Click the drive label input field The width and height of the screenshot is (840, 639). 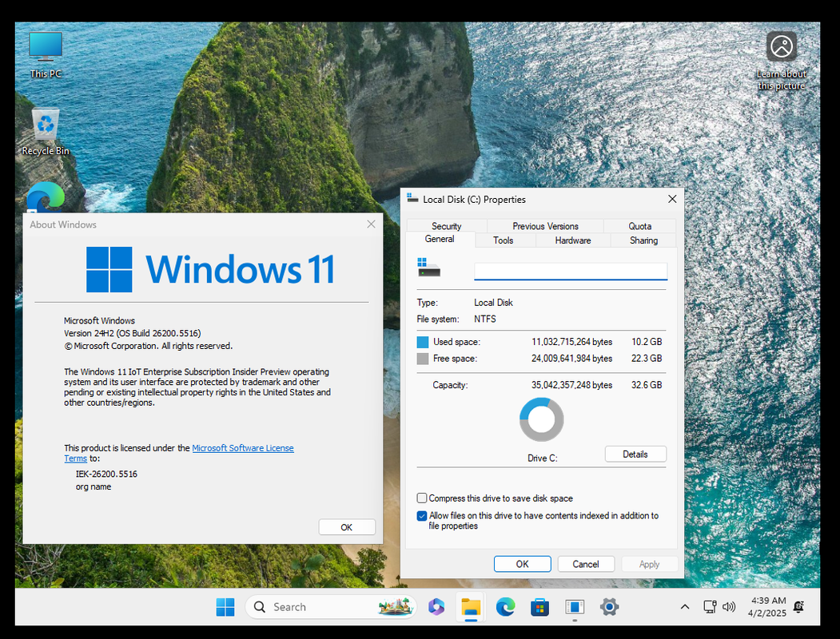tap(571, 272)
